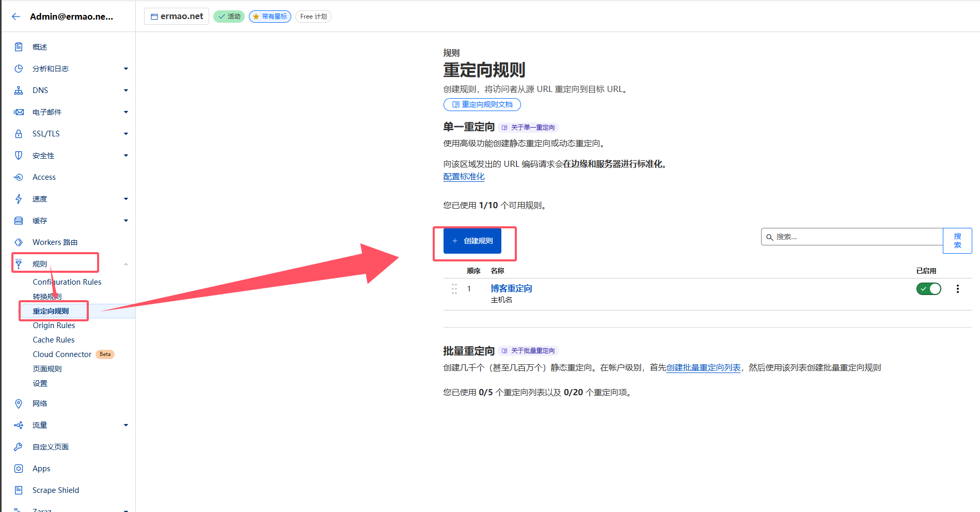Screen dimensions: 980x512
Task: Click the Scrape Shield sidebar icon
Action: [x=19, y=490]
